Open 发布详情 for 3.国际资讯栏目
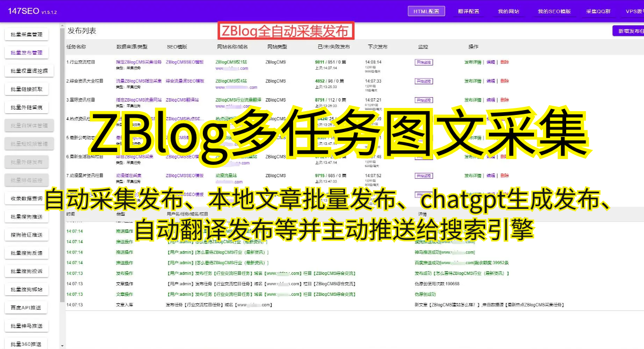 point(473,100)
